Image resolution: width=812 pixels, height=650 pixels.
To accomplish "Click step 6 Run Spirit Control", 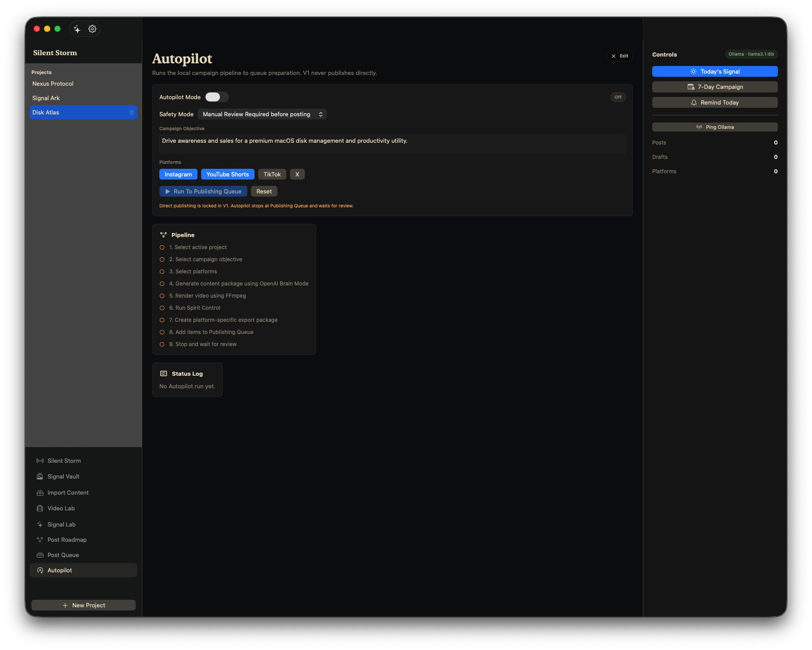I will point(195,308).
